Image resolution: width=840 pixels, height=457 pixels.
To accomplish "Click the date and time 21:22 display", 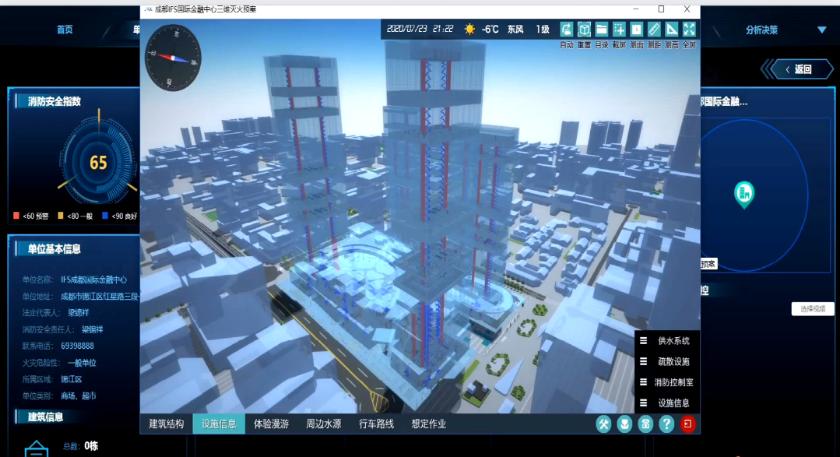I will (419, 29).
